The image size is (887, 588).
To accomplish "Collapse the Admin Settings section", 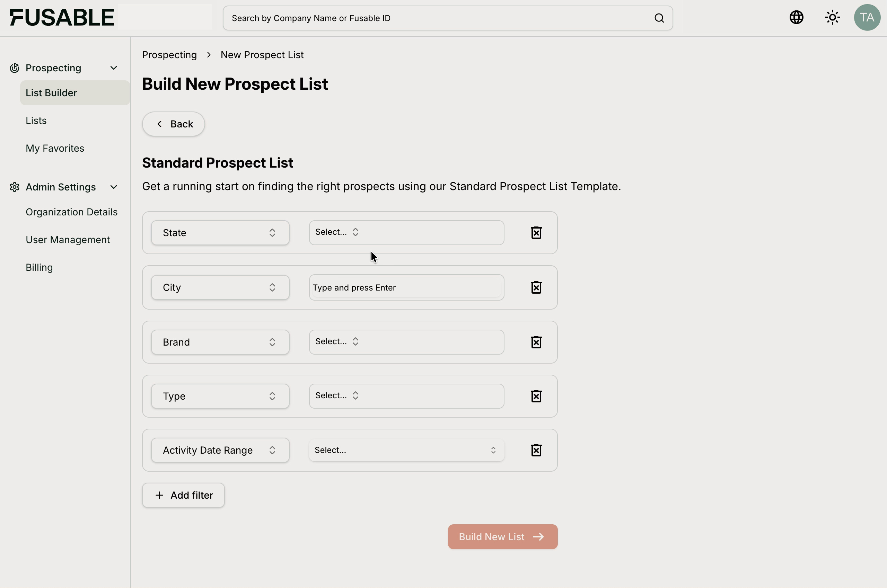I will (113, 187).
